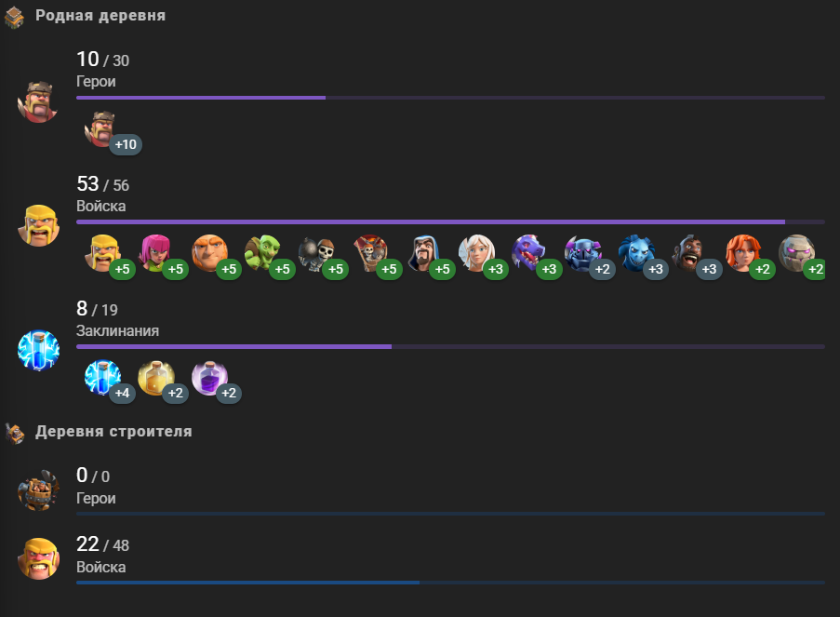Select the Dragon troop icon
Screen dimensions: 840x617
pyautogui.click(x=529, y=253)
